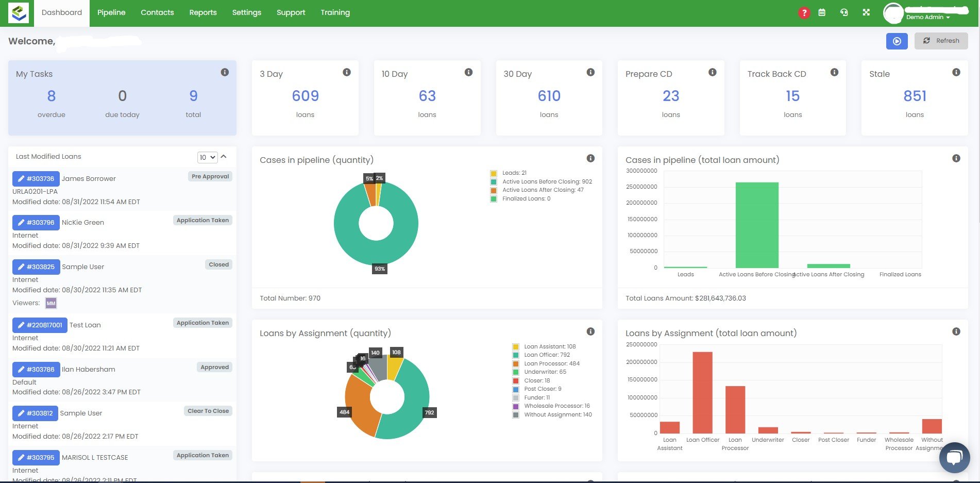Open the Demo Admin user menu
The image size is (980, 483).
point(928,17)
